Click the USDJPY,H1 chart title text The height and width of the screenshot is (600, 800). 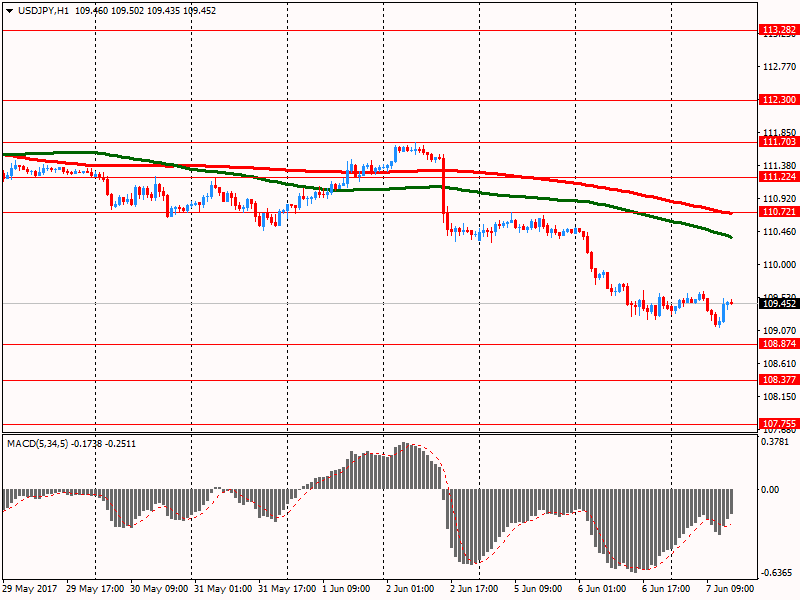[43, 11]
